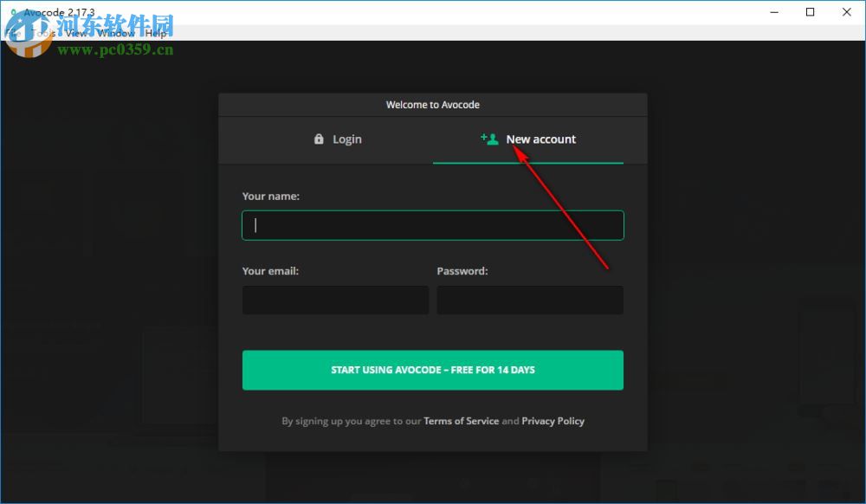Select the New account tab
The width and height of the screenshot is (866, 504).
(528, 139)
